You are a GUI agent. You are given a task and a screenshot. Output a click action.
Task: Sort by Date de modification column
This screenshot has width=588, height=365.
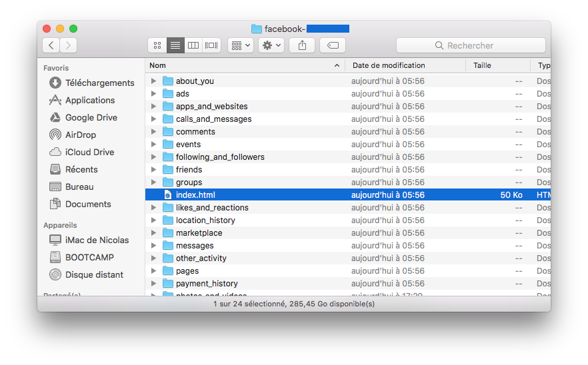pyautogui.click(x=389, y=65)
